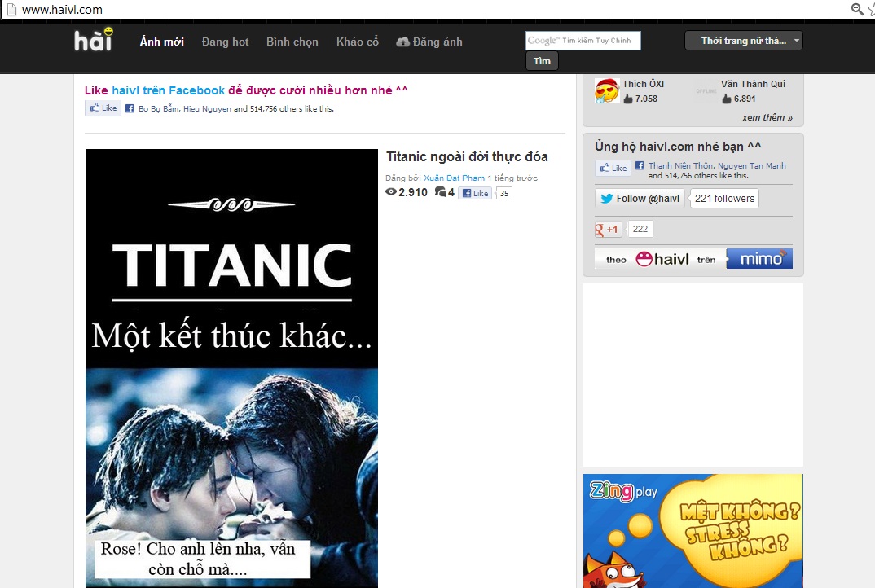Click the comments bubble icon showing 4

(440, 192)
